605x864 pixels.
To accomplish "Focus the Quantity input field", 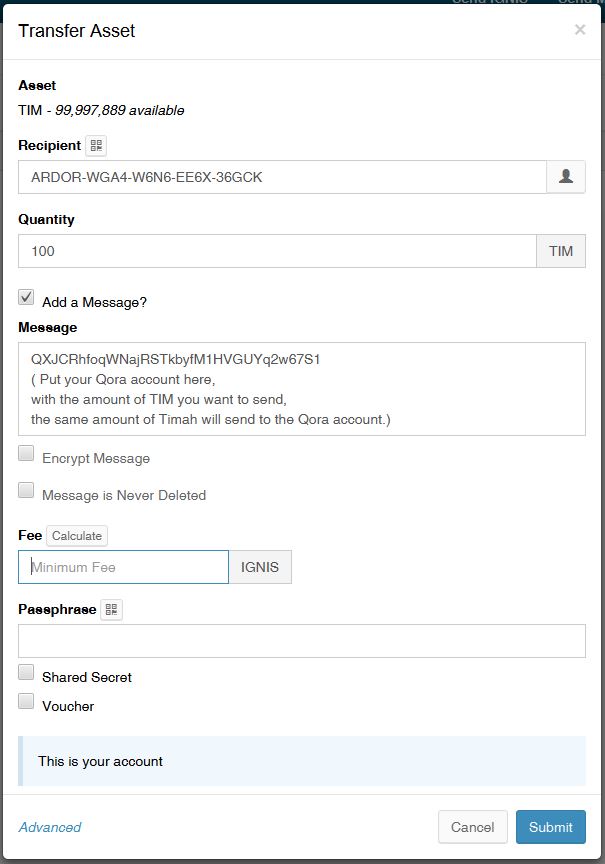I will (x=277, y=251).
